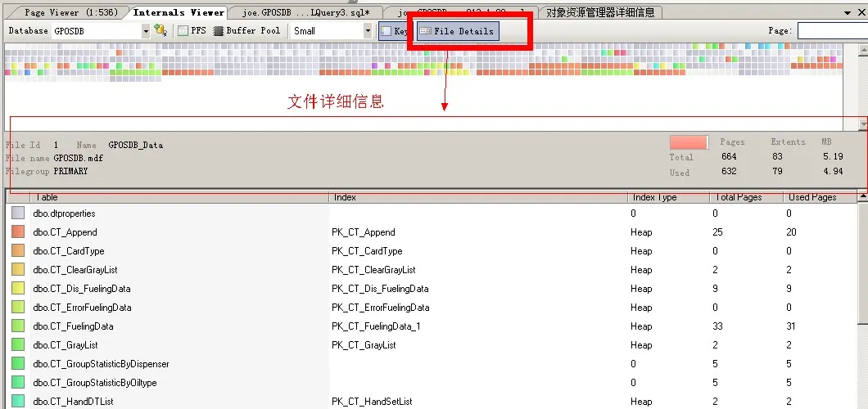Sort by the Index Type column header
The width and height of the screenshot is (868, 409).
coord(669,197)
